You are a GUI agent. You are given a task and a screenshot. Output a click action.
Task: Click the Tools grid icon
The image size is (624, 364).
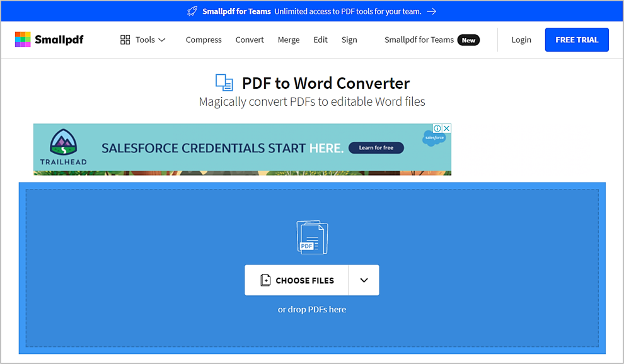point(125,40)
